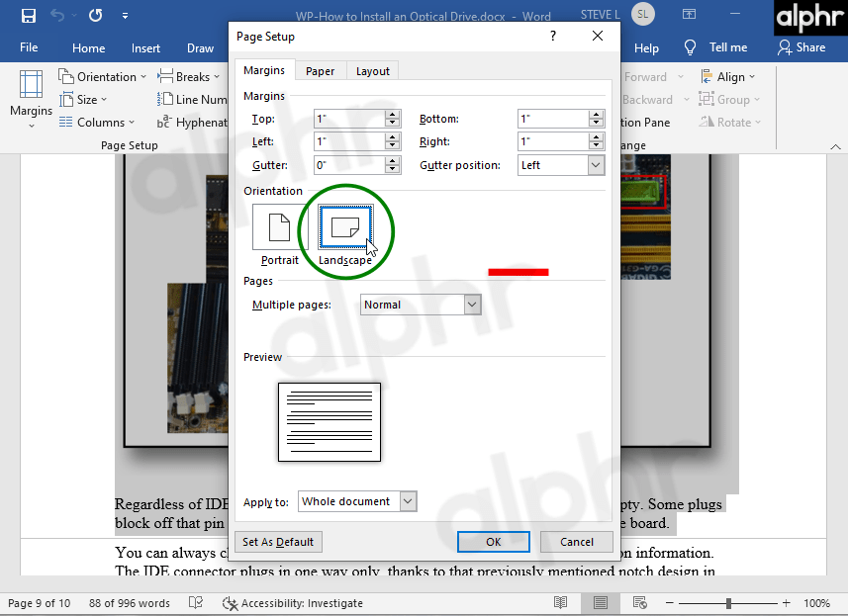This screenshot has width=848, height=616.
Task: Switch to Print Layout view icon
Action: pyautogui.click(x=600, y=602)
